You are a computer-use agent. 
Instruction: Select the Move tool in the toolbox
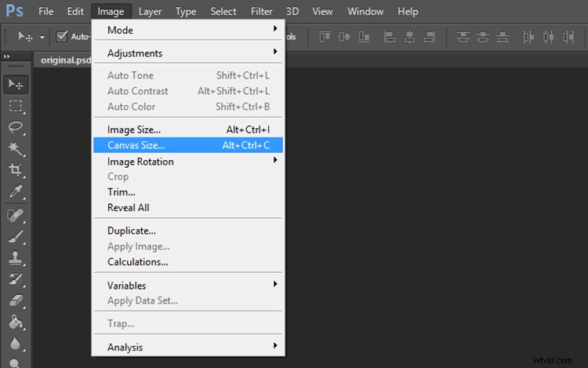(x=16, y=84)
